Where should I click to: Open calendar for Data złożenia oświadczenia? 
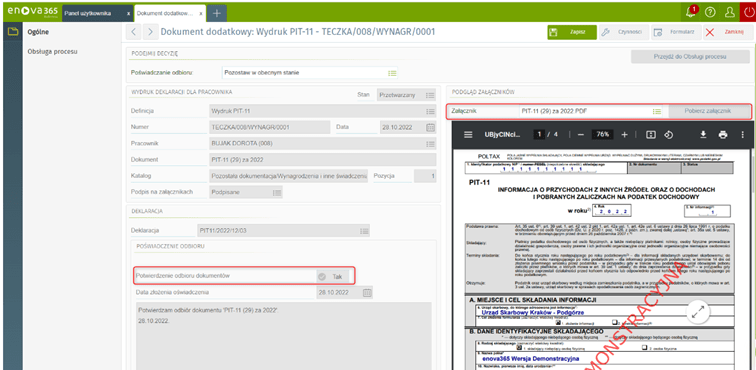coord(367,292)
